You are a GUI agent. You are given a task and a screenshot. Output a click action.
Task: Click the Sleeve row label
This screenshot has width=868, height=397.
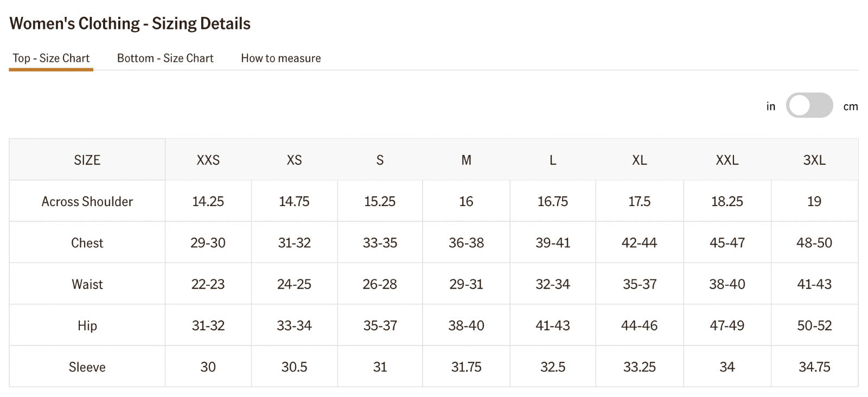tap(87, 367)
